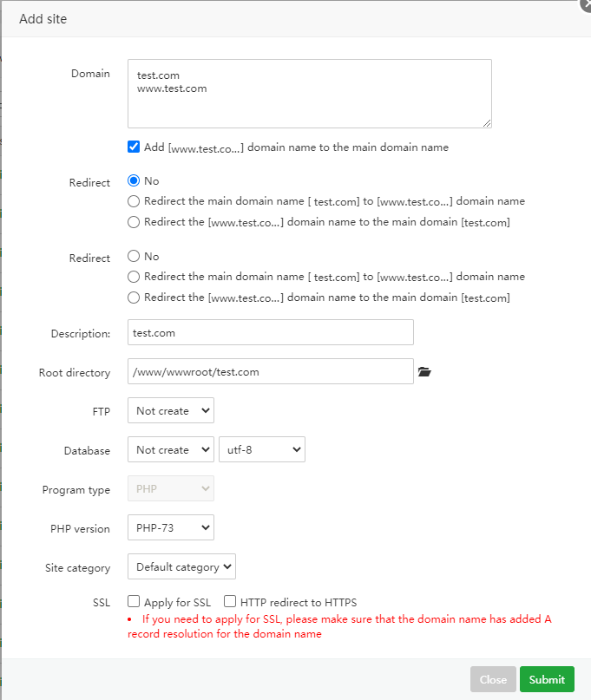Open the PHP version dropdown
Image resolution: width=591 pixels, height=700 pixels.
[x=170, y=527]
